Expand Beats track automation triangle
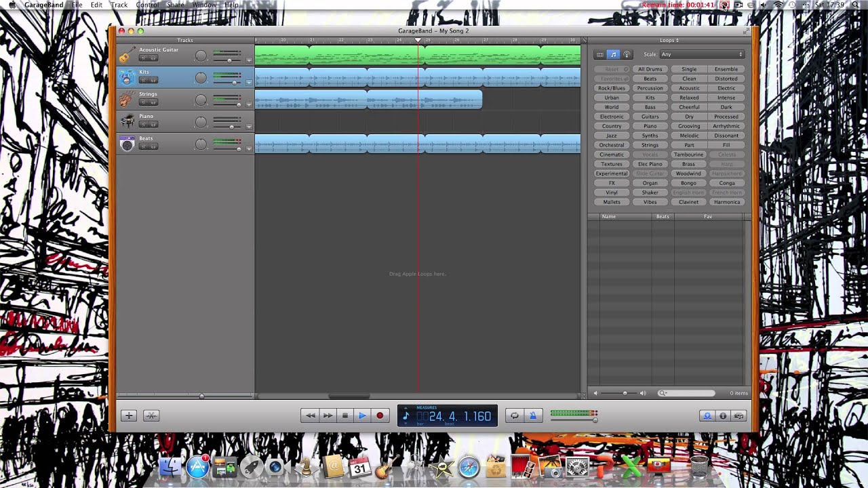 click(x=249, y=148)
